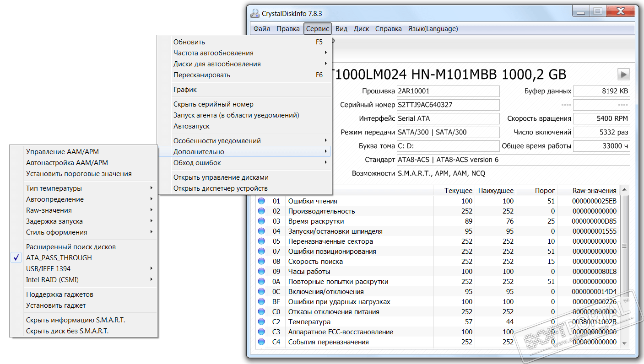Click the status icon for Время раскрутки
Viewport: 644px width, 364px height.
click(261, 221)
